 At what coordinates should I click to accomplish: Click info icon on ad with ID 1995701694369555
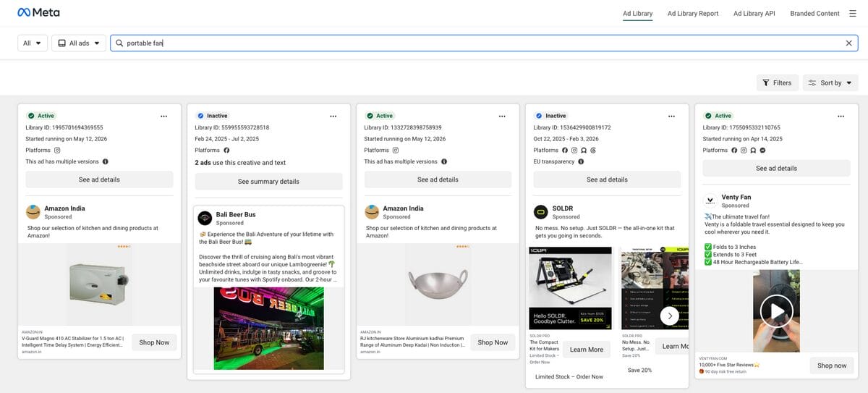click(106, 161)
